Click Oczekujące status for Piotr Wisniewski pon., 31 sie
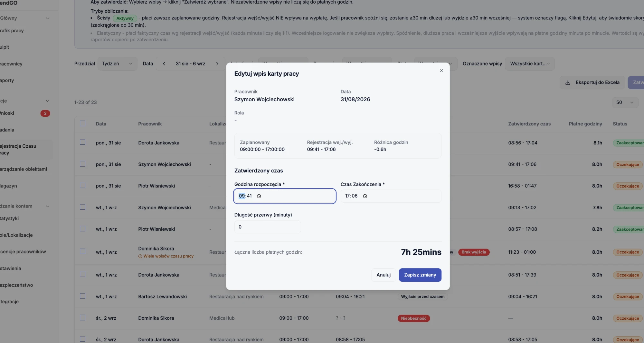Viewport: 644px width, 343px height. click(x=628, y=186)
